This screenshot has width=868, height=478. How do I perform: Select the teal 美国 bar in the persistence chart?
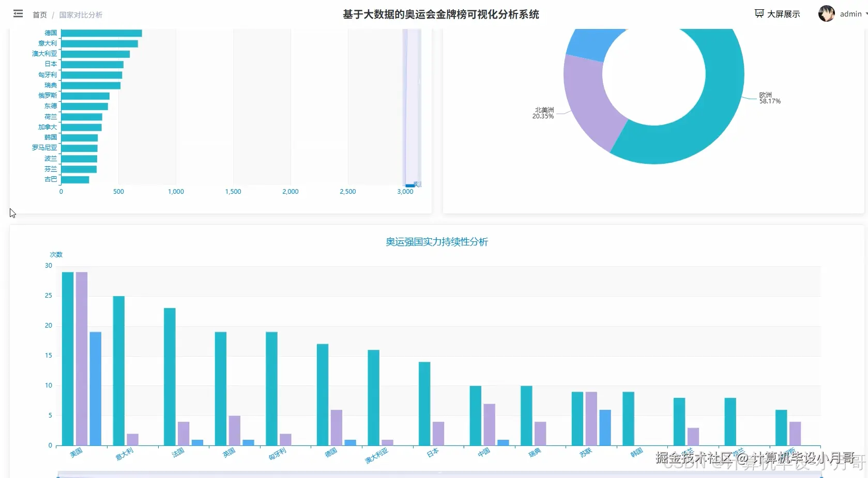click(x=68, y=359)
